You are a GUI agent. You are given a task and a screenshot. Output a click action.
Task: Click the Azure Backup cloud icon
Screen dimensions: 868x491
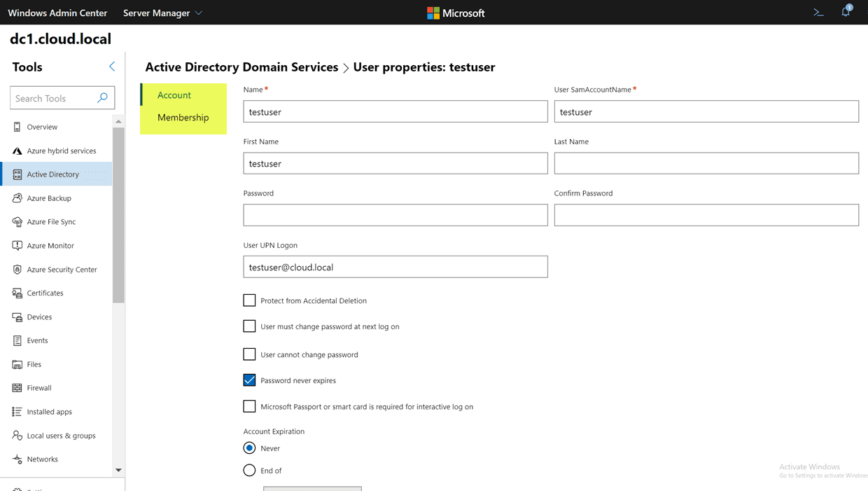coord(17,198)
